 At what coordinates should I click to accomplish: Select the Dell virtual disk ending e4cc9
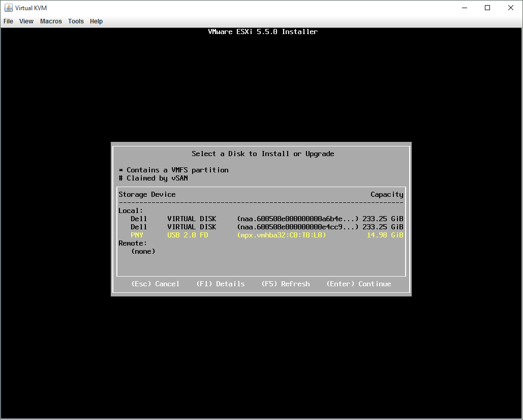click(x=261, y=227)
